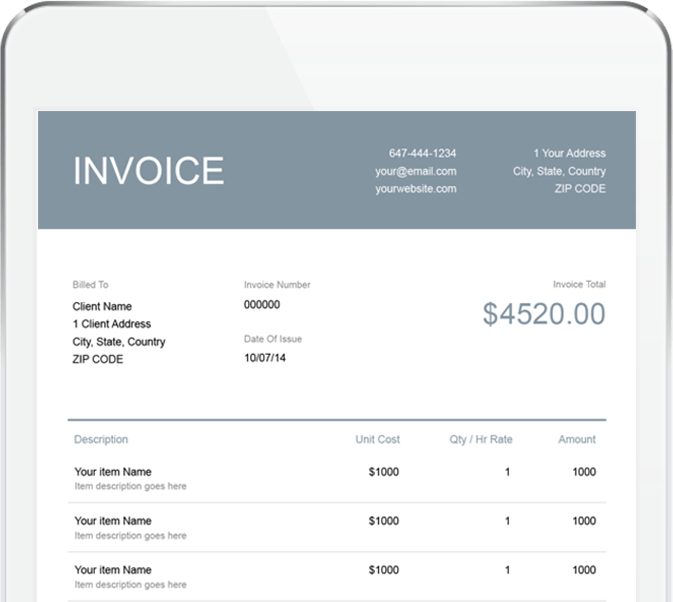Select the first row's 'Your item Name'
This screenshot has width=673, height=602.
point(113,471)
